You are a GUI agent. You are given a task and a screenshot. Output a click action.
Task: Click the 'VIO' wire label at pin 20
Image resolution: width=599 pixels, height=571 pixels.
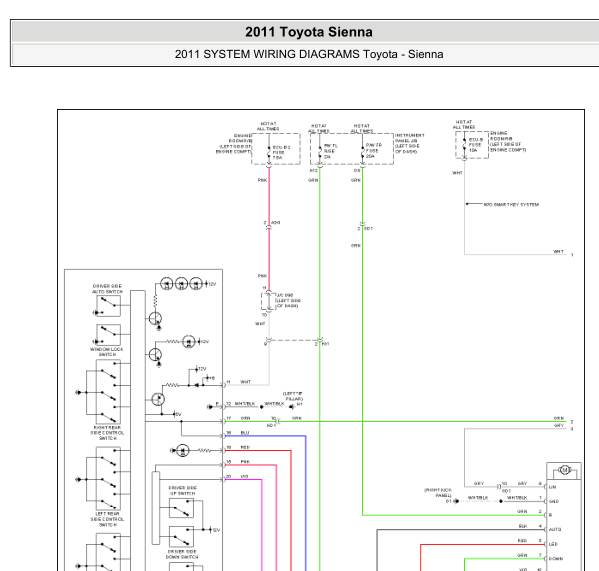click(x=244, y=476)
